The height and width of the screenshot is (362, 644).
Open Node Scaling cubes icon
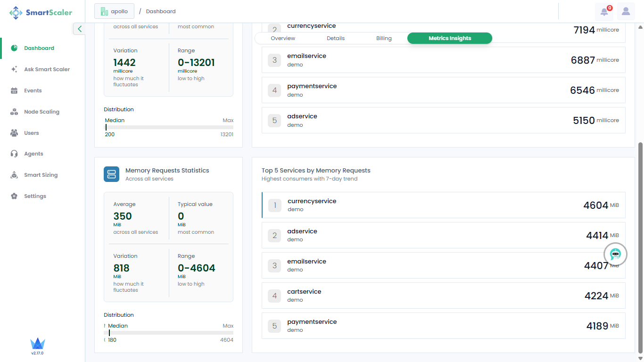point(14,112)
